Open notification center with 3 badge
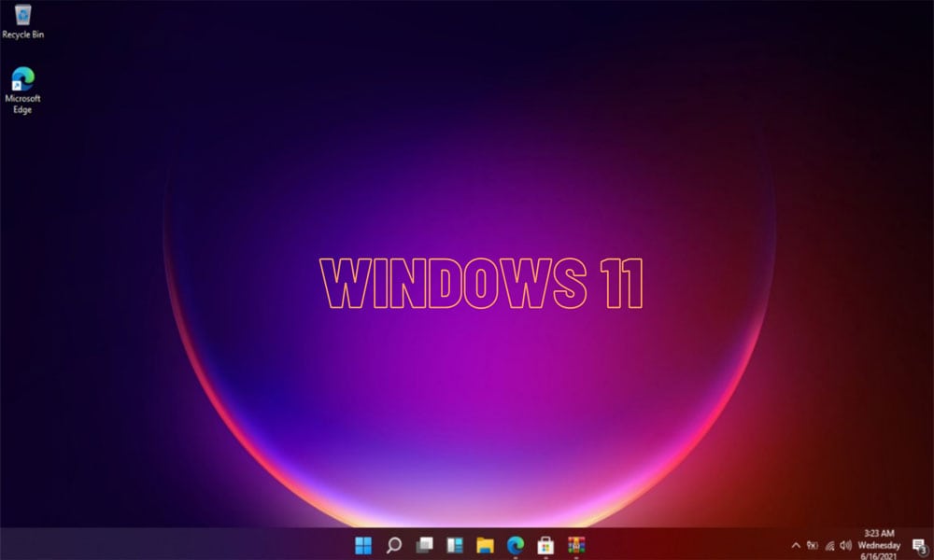 920,546
